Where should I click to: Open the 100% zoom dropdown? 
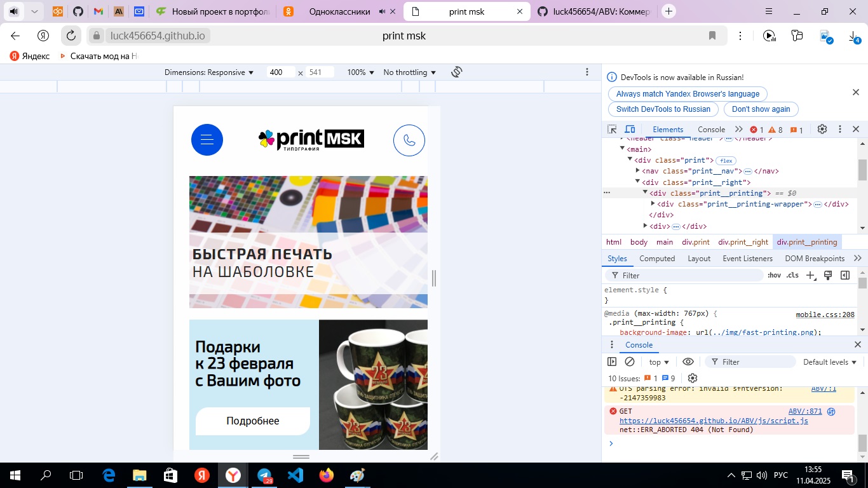(x=361, y=72)
